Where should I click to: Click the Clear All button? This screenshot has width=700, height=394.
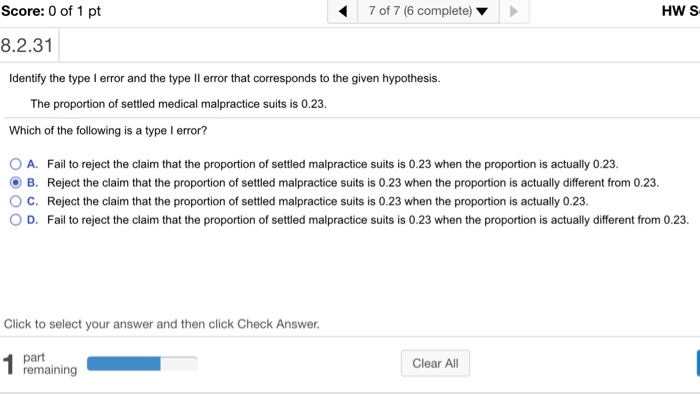[435, 363]
